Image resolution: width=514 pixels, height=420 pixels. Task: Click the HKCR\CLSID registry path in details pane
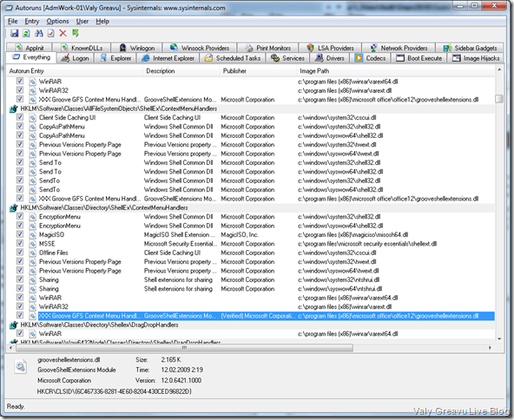[x=114, y=391]
